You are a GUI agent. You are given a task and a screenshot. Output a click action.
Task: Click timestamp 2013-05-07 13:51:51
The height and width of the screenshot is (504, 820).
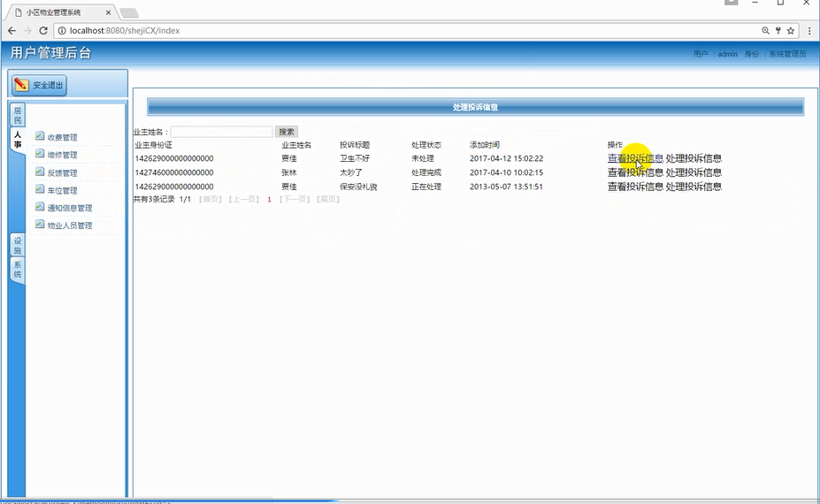click(506, 187)
